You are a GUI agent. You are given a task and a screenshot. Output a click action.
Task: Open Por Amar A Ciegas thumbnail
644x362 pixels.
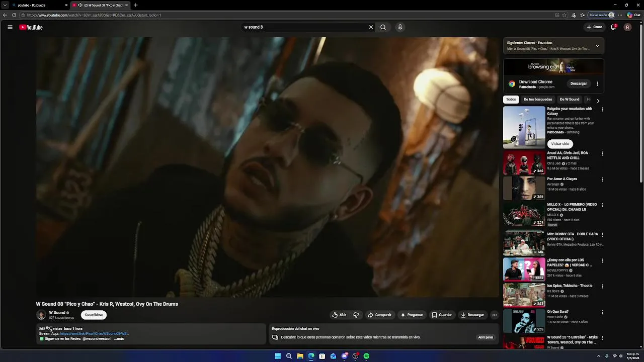point(524,188)
